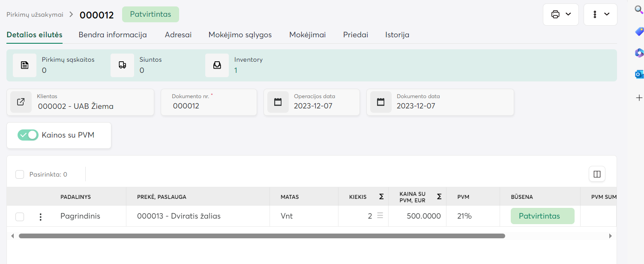Expand the print options dropdown

[561, 15]
